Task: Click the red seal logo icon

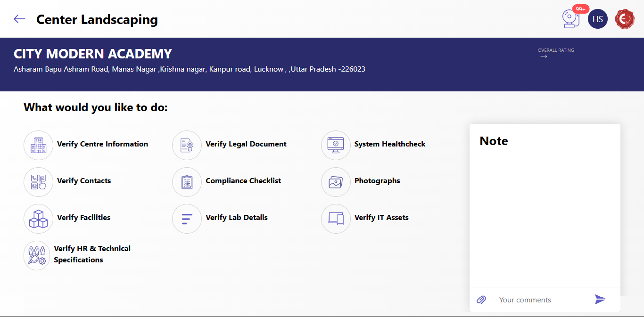Action: click(625, 19)
